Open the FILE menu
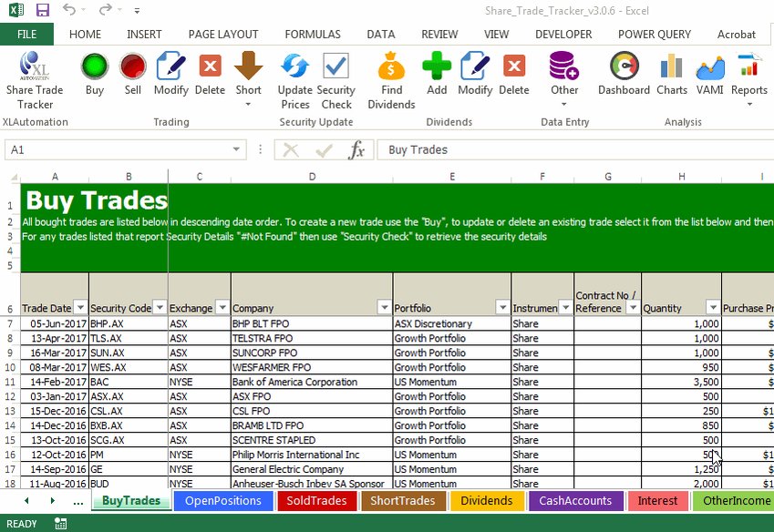 pos(26,34)
